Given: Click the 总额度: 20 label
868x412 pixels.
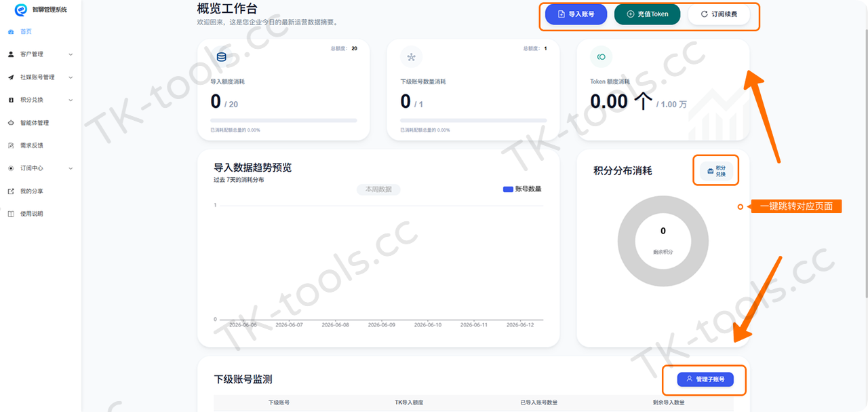Looking at the screenshot, I should 344,49.
